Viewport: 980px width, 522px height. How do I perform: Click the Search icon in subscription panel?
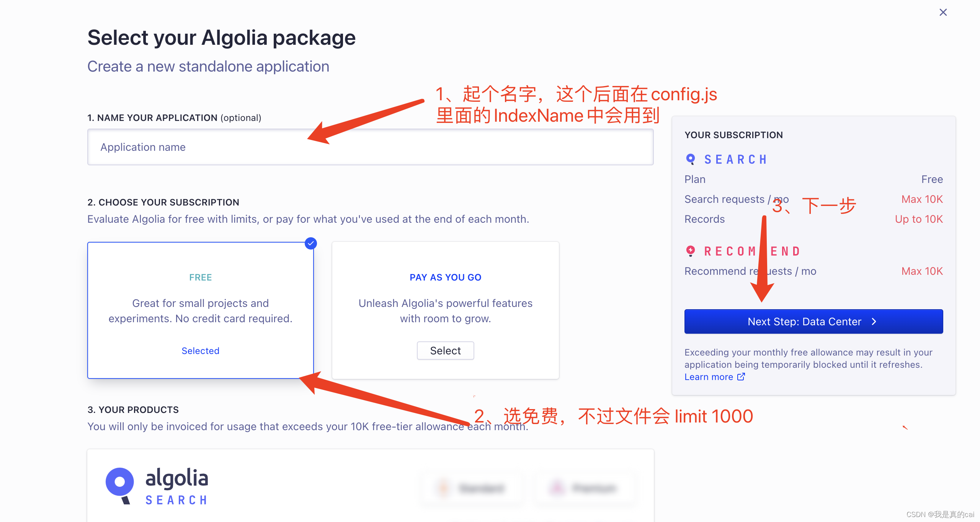coord(691,159)
